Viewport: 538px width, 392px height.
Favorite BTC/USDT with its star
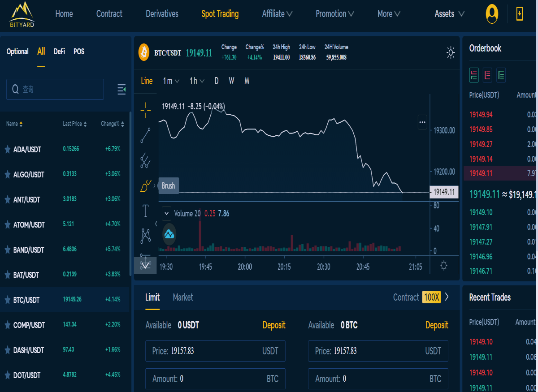click(x=7, y=300)
